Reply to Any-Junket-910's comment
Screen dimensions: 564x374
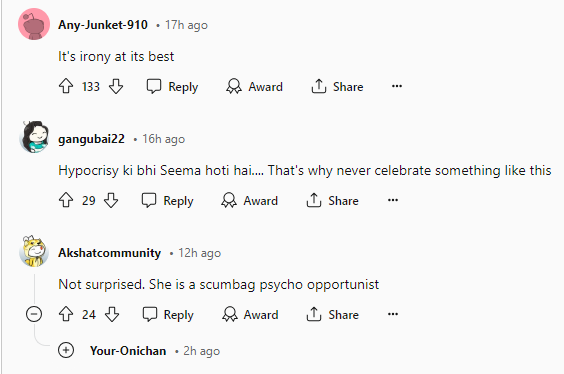point(172,87)
